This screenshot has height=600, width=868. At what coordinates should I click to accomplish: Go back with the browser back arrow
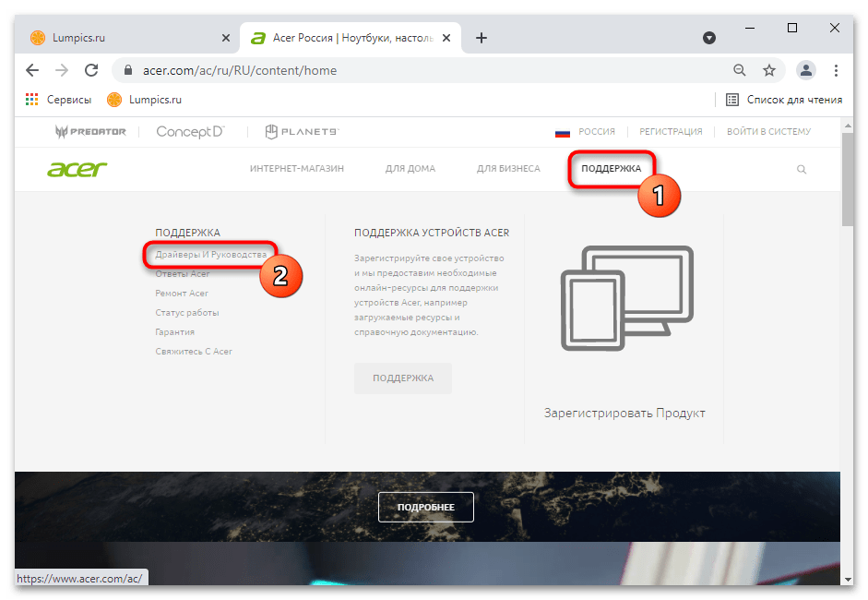tap(32, 70)
